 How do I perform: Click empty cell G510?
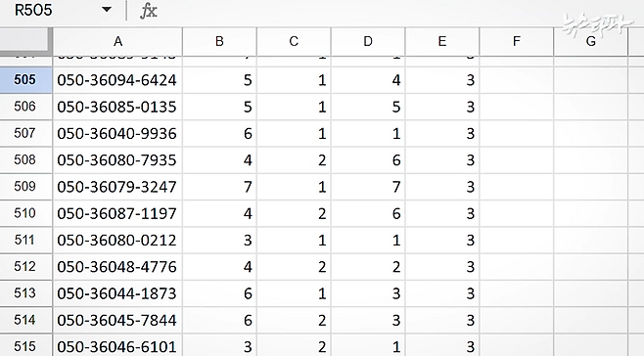coord(591,213)
